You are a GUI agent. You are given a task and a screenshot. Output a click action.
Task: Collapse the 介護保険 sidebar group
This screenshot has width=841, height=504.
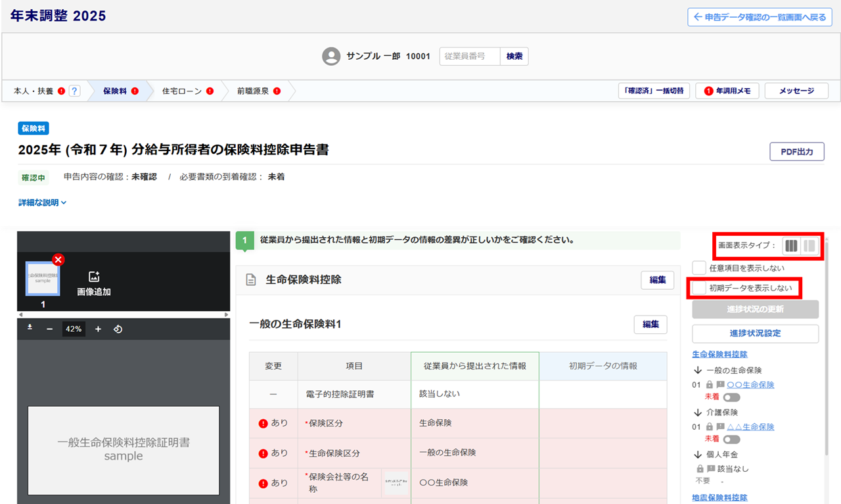[698, 413]
